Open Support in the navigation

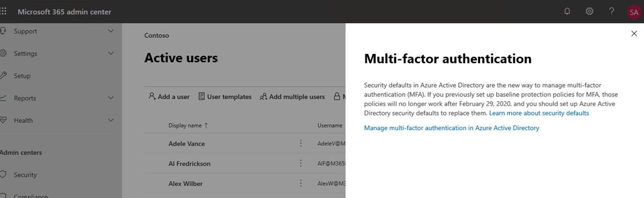tap(25, 32)
